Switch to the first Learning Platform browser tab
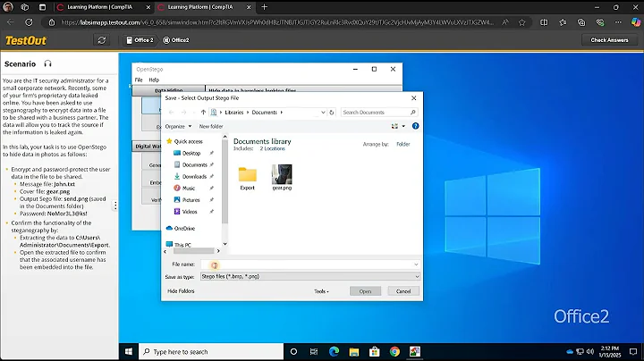Screen dimensions: 644x361 (104, 7)
